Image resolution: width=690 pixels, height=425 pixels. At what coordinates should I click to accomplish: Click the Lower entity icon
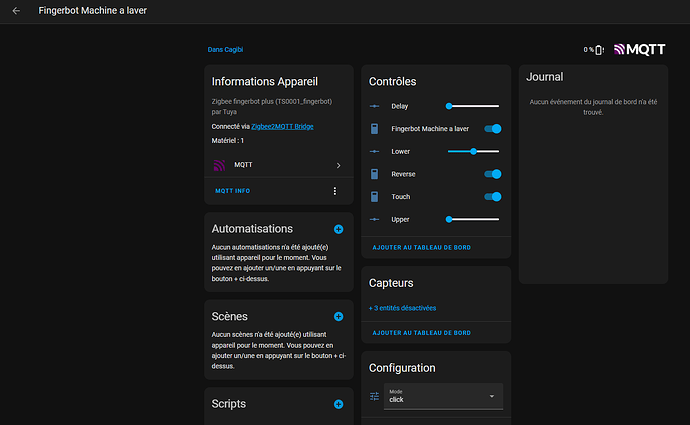(x=374, y=151)
